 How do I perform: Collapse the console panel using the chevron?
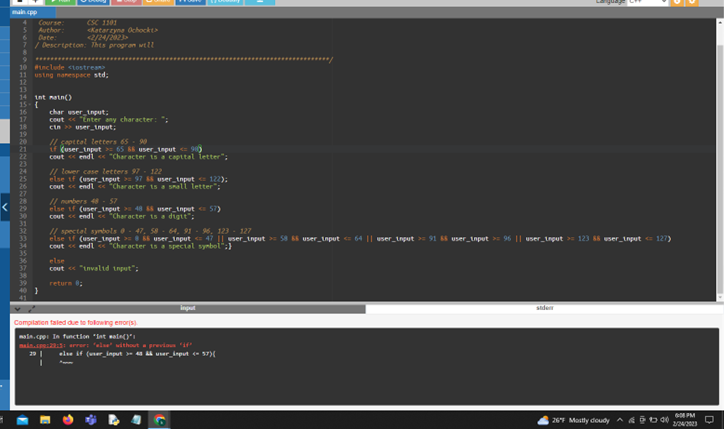19,308
